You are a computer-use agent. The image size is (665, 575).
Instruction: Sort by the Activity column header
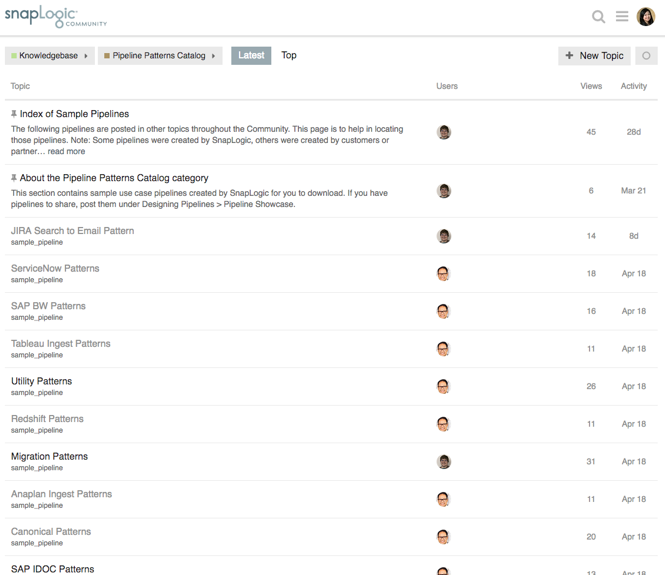click(634, 86)
